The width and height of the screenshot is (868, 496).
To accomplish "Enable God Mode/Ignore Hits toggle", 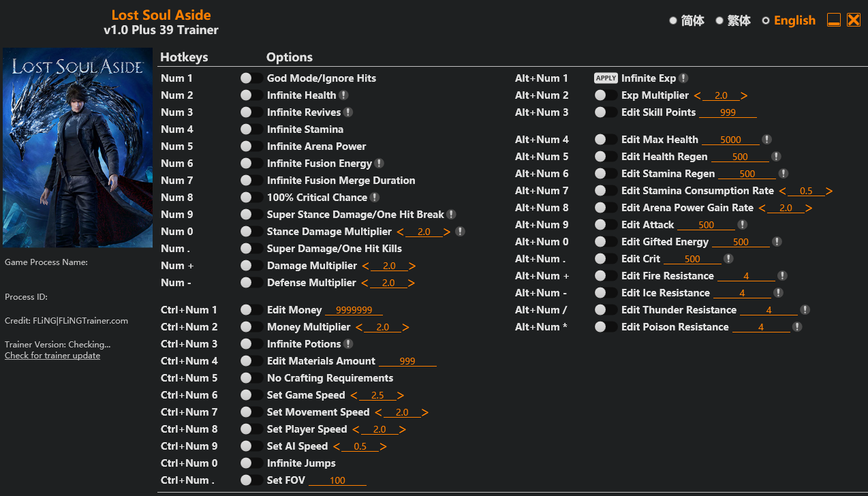I will (x=251, y=78).
